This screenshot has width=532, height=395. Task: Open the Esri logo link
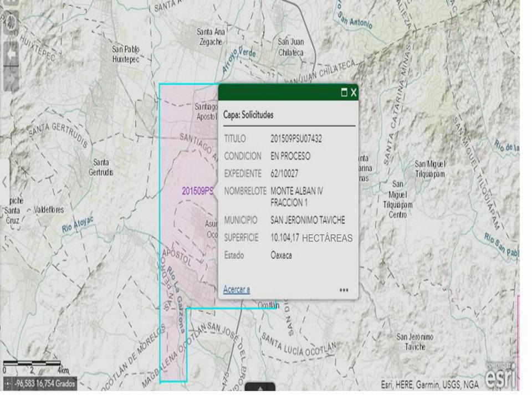[x=500, y=377]
